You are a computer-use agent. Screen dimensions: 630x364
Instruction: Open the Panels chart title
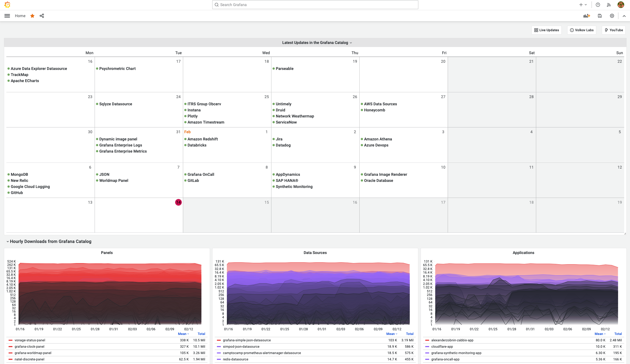coord(107,253)
